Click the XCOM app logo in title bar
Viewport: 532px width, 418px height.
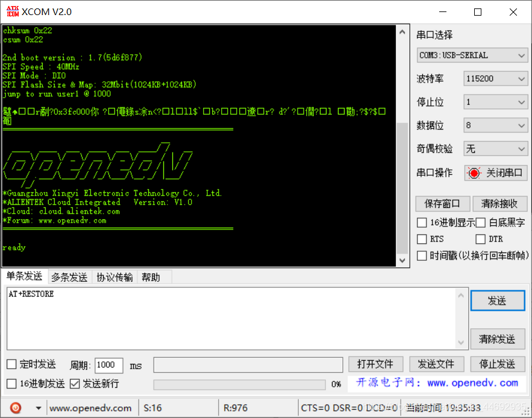[12, 11]
